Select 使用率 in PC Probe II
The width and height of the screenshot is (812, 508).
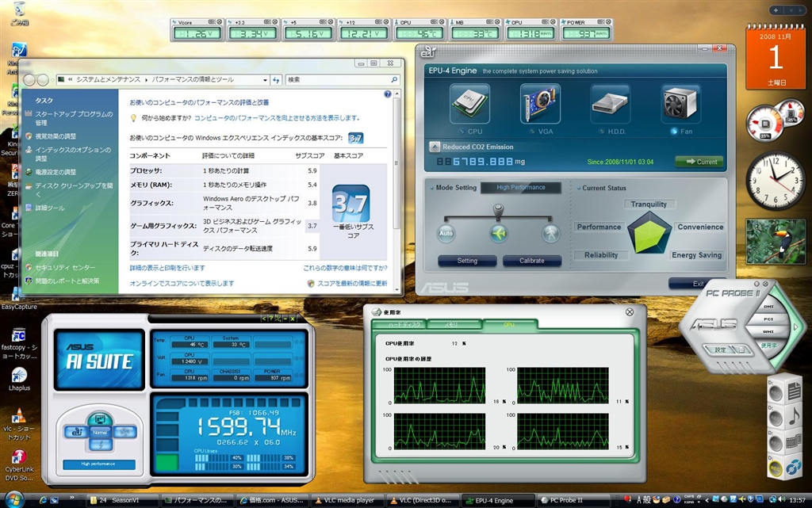point(768,345)
